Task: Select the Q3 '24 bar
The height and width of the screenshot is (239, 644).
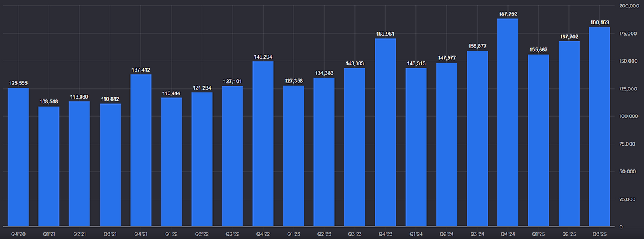Action: (478, 139)
